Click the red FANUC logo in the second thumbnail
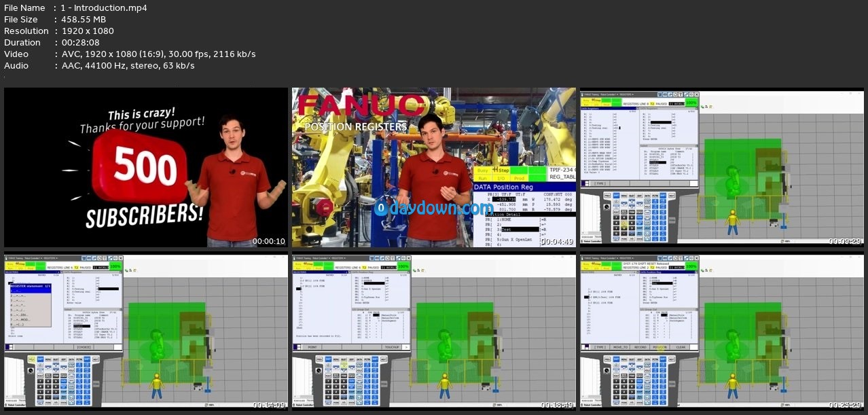This screenshot has height=415, width=868. tap(360, 107)
